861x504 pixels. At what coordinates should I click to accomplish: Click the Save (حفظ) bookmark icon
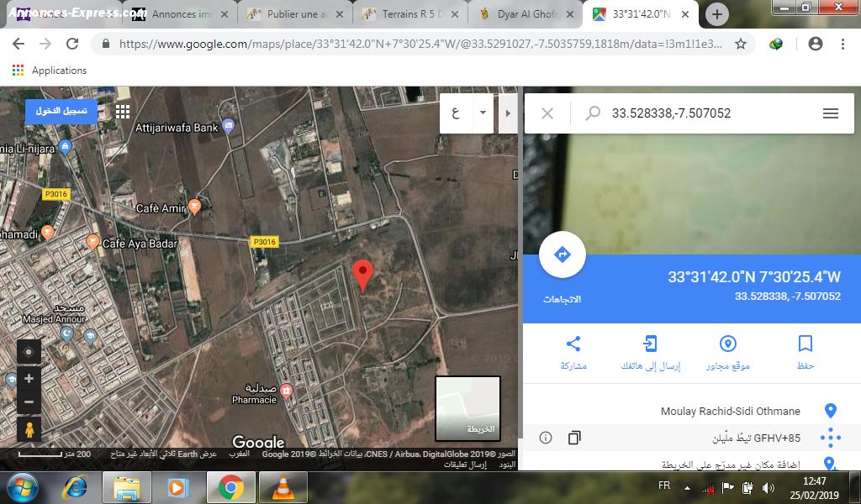pos(805,344)
